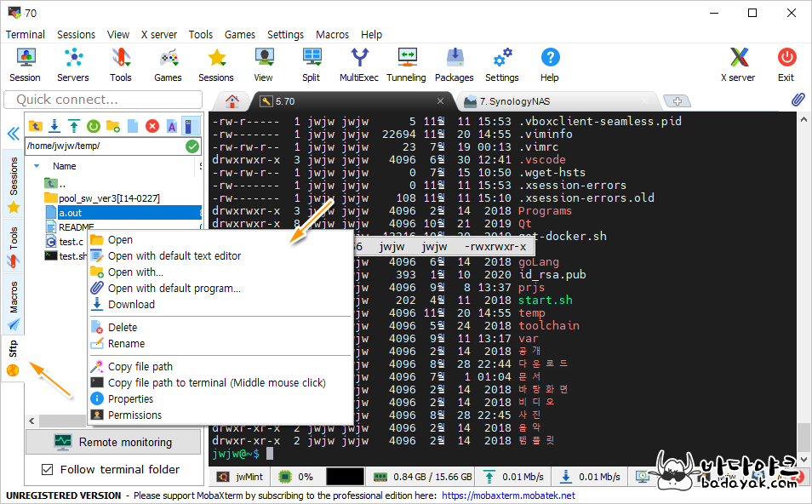
Task: Select Delete in context menu
Action: pos(220,328)
